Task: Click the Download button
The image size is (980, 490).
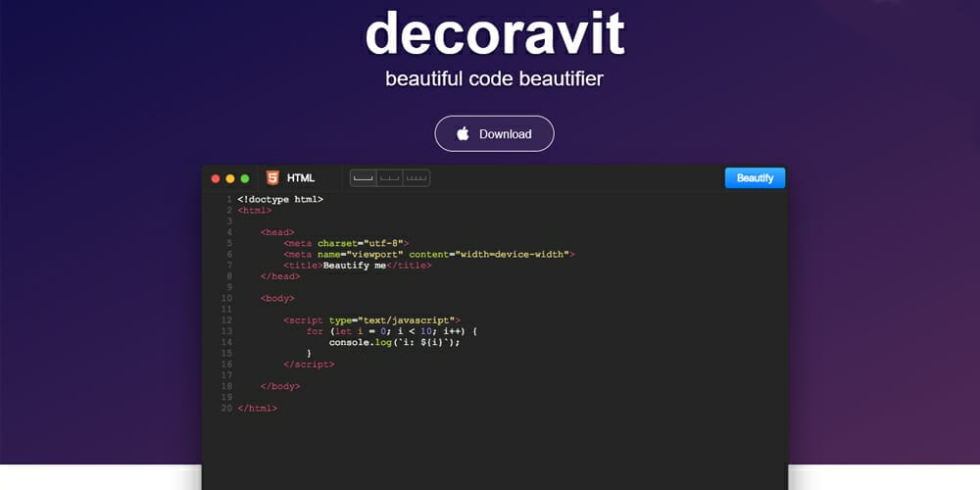Action: point(494,133)
